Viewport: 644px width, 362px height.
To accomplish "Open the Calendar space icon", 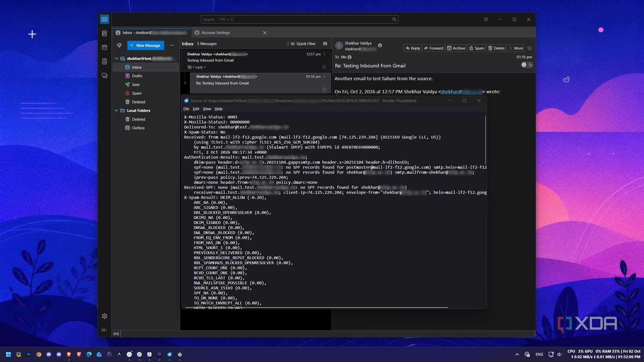I will [104, 48].
